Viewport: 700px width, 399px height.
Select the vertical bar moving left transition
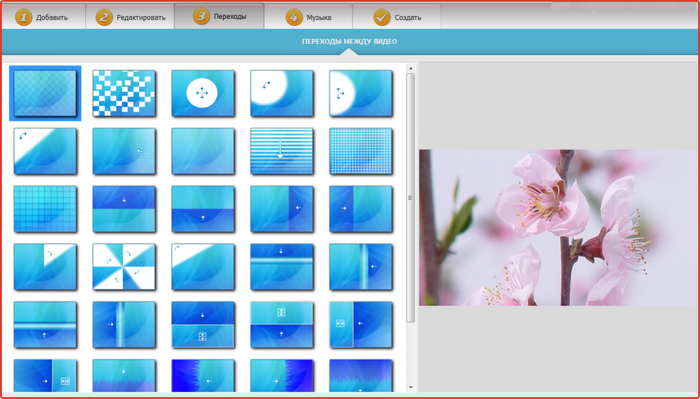(361, 267)
